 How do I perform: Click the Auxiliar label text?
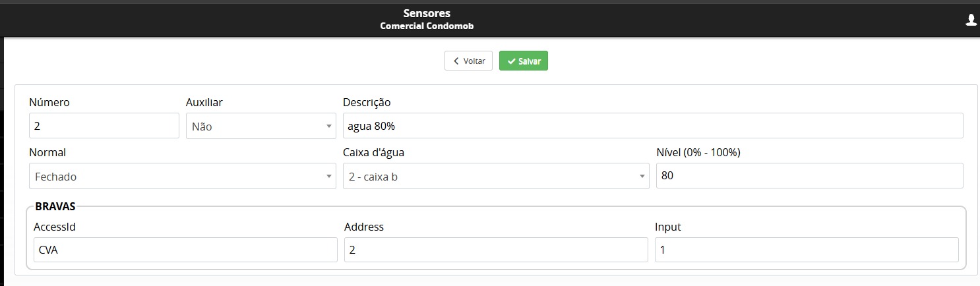[x=204, y=102]
